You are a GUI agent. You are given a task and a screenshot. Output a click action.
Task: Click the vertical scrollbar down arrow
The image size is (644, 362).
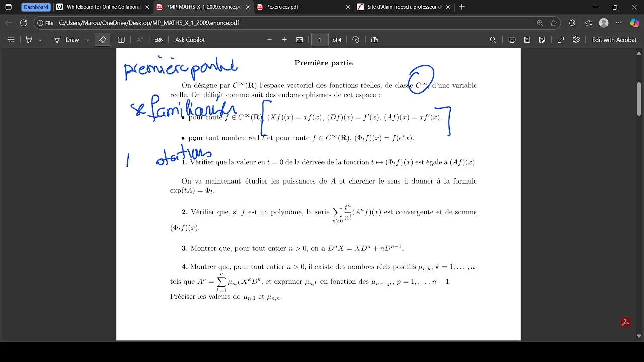point(639,336)
